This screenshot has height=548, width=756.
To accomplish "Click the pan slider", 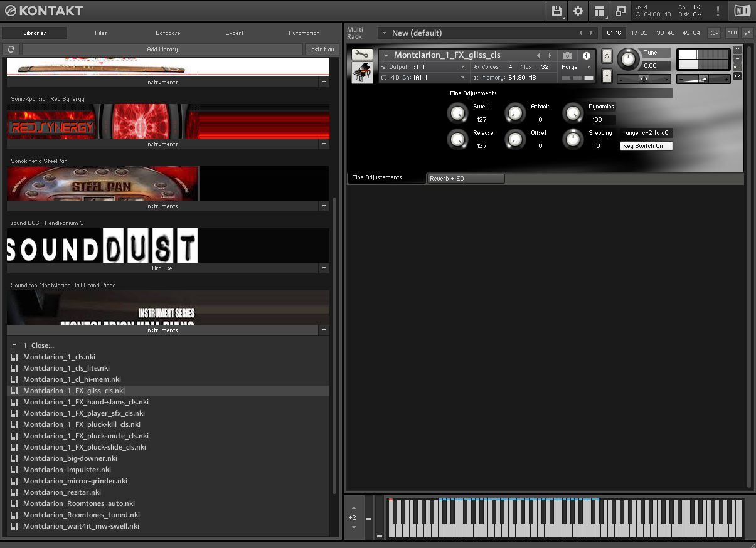I will pos(644,78).
